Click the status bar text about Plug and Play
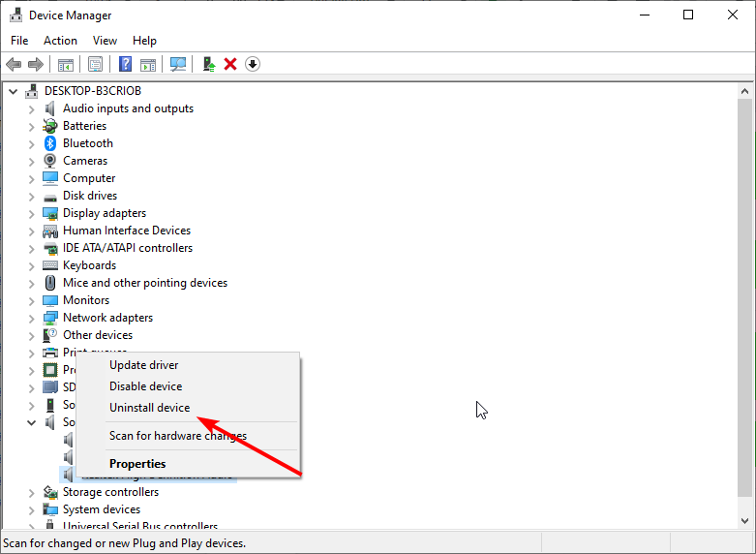Image resolution: width=756 pixels, height=554 pixels. click(x=125, y=543)
